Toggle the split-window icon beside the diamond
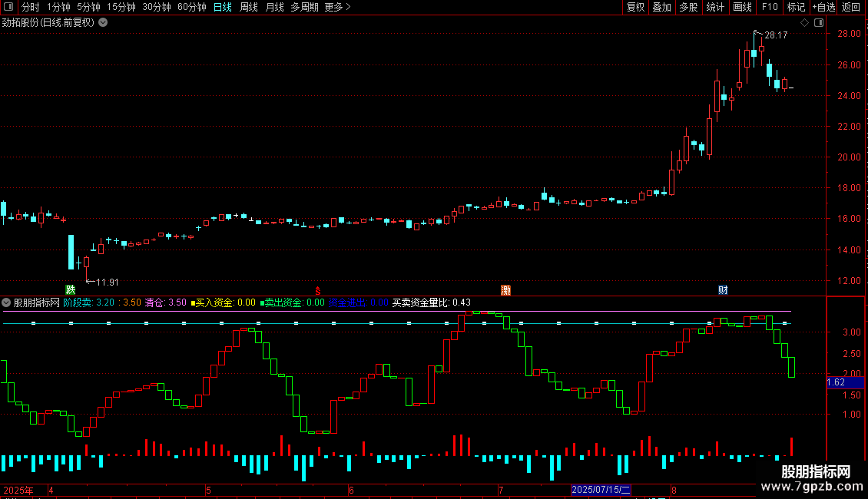The height and width of the screenshot is (499, 868). 819,23
